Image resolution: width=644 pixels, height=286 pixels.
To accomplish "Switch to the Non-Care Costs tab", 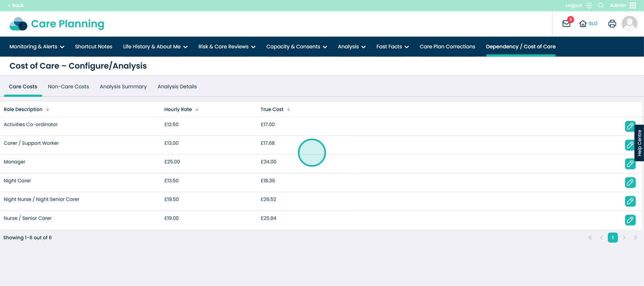I will click(68, 87).
